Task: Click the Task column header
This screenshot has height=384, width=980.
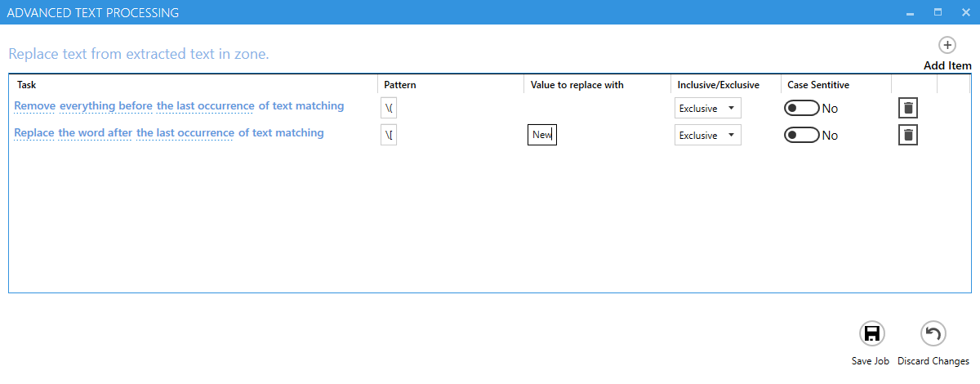Action: (x=27, y=85)
